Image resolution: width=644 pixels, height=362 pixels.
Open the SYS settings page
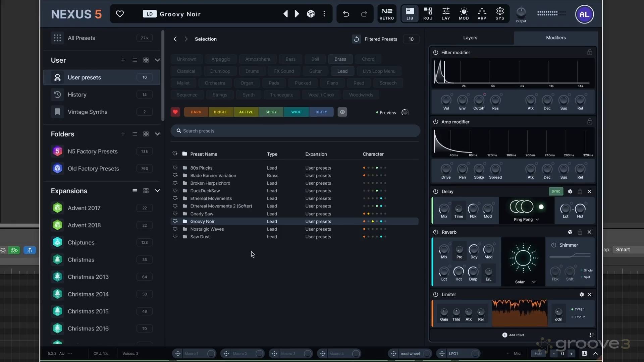point(500,14)
